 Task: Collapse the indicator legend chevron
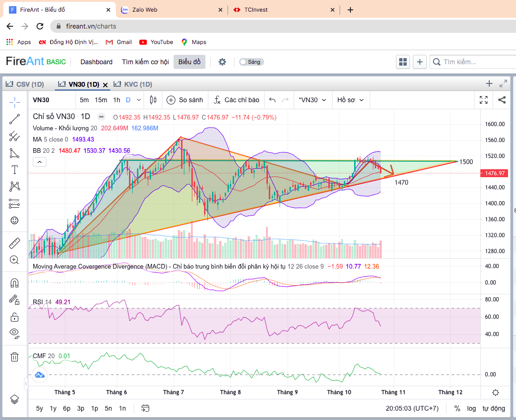pyautogui.click(x=39, y=162)
